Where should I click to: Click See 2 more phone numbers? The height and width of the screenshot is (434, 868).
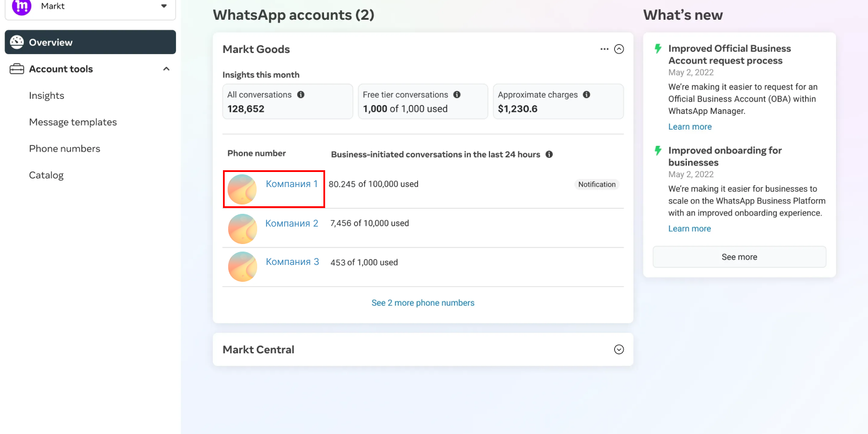point(423,303)
